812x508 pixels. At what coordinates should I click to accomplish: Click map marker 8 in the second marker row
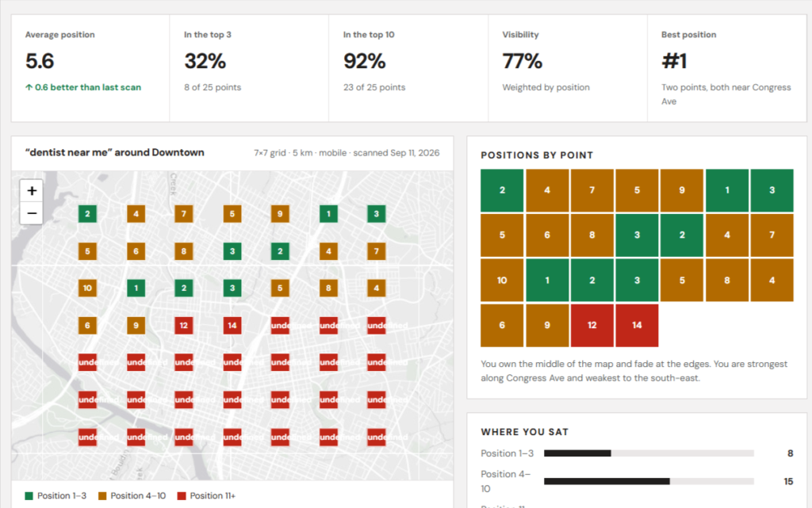[x=184, y=251]
